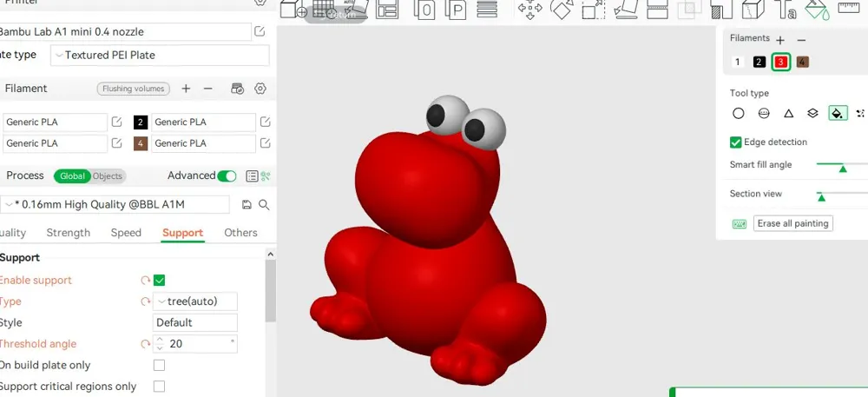The height and width of the screenshot is (397, 868).
Task: Open the Textured PEI Plate type dropdown
Action: tap(160, 56)
